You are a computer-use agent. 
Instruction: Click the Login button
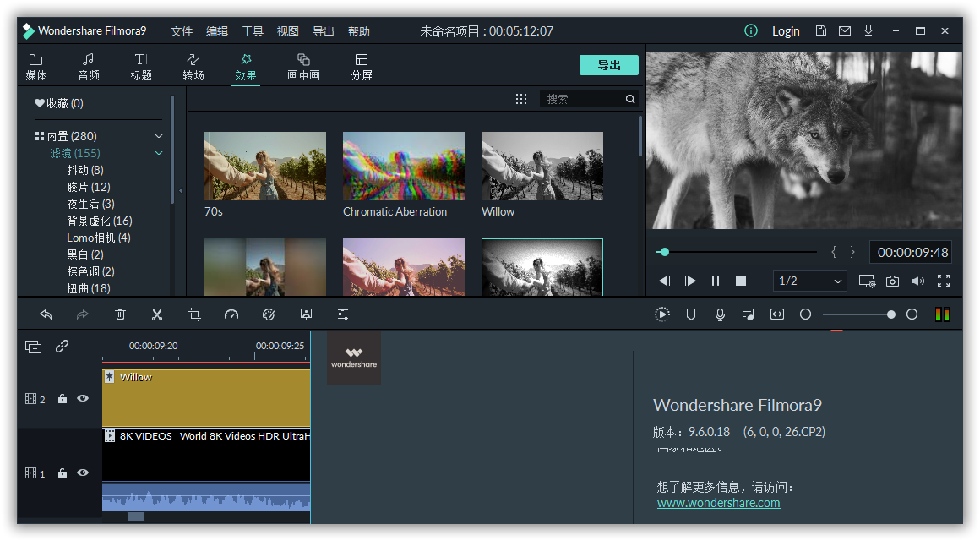pos(786,31)
